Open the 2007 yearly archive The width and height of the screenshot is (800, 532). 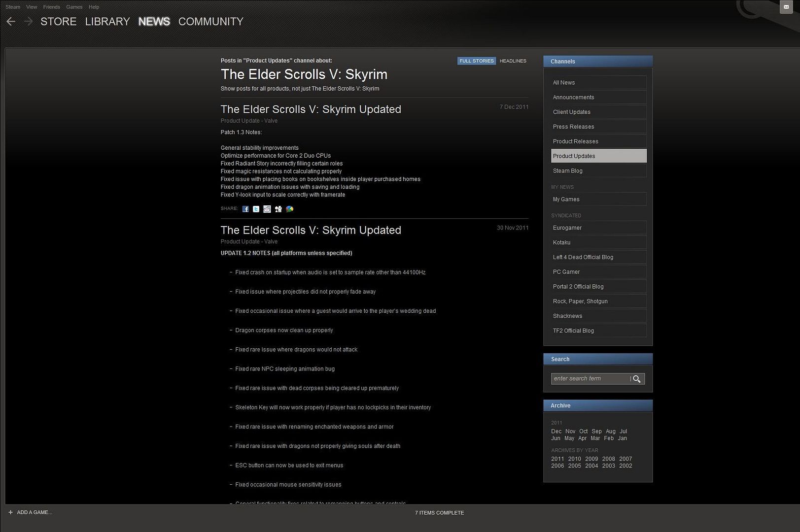click(626, 459)
